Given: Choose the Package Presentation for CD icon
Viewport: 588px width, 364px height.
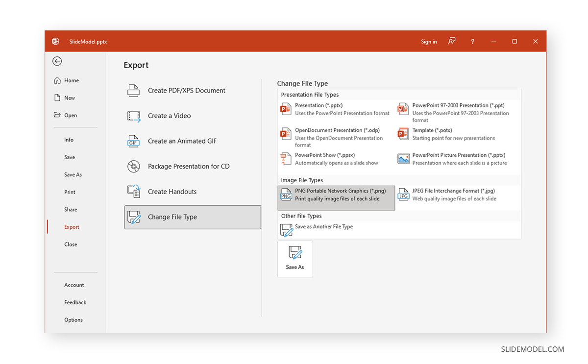Looking at the screenshot, I should (134, 167).
